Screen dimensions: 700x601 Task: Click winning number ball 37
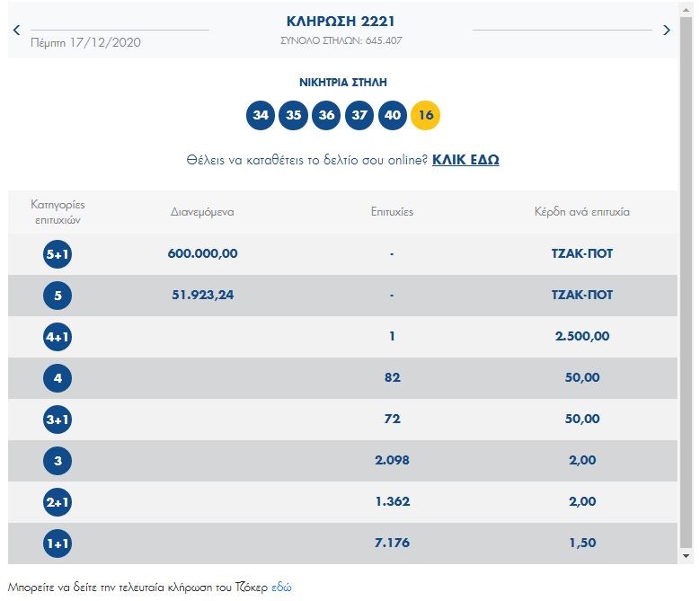[x=359, y=115]
